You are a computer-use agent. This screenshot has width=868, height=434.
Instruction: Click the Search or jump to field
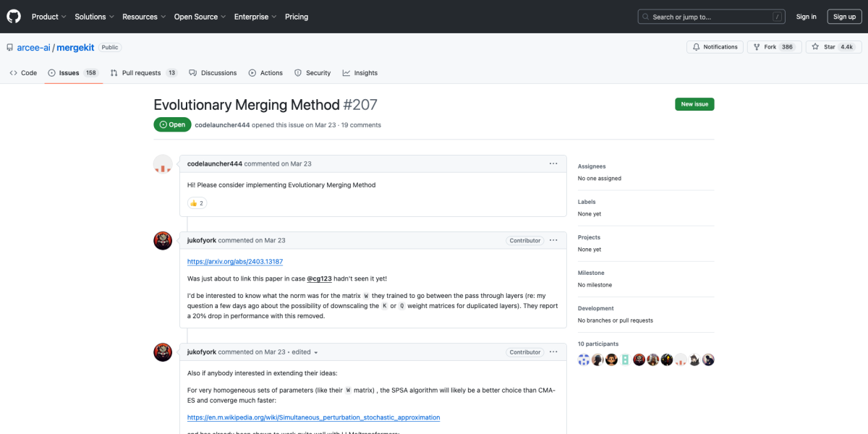click(x=702, y=16)
